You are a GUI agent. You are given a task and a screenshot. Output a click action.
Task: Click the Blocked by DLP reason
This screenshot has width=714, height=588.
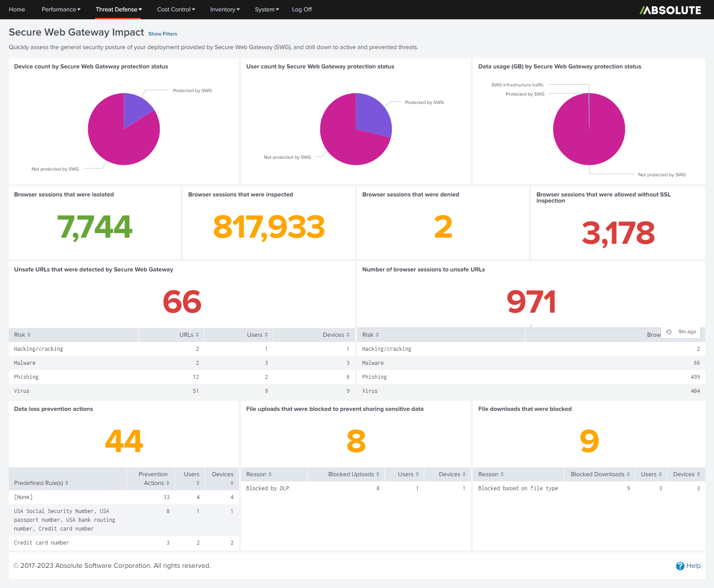pos(267,488)
